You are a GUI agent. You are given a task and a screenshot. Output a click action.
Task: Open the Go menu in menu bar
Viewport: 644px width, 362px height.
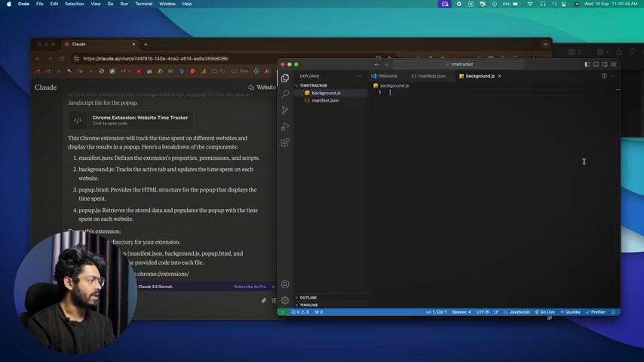pyautogui.click(x=111, y=4)
